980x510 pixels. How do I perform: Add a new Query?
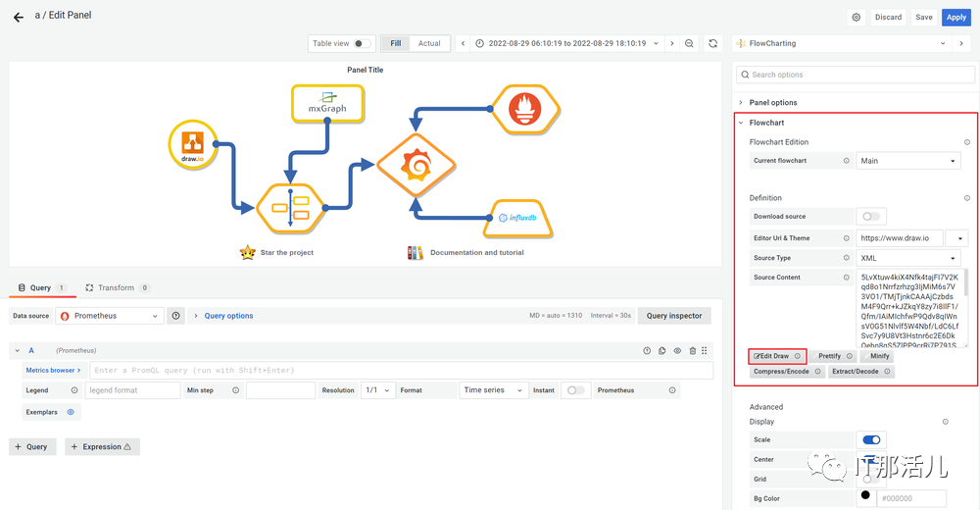(x=32, y=447)
